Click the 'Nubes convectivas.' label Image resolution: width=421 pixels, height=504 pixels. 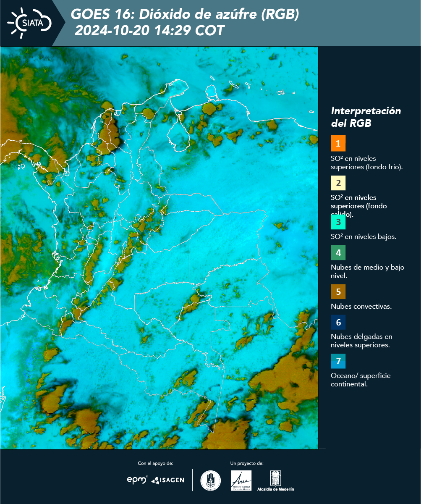pos(361,306)
